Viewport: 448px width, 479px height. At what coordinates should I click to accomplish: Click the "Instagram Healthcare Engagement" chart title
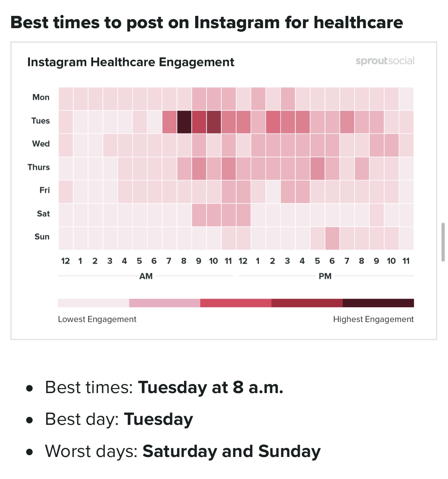[x=131, y=62]
